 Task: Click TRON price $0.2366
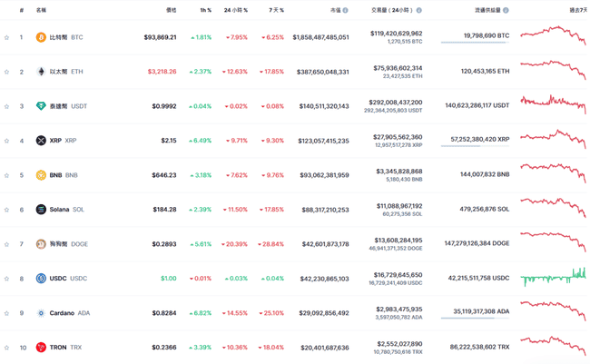point(164,347)
